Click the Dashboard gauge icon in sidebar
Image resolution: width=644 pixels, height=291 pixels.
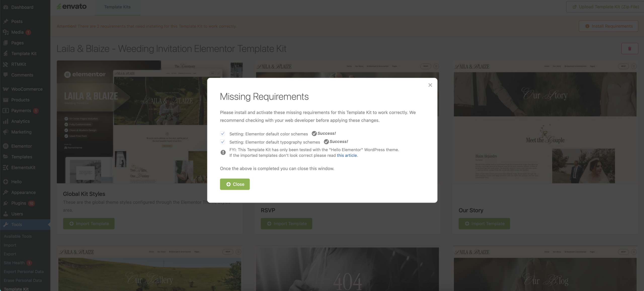6,7
